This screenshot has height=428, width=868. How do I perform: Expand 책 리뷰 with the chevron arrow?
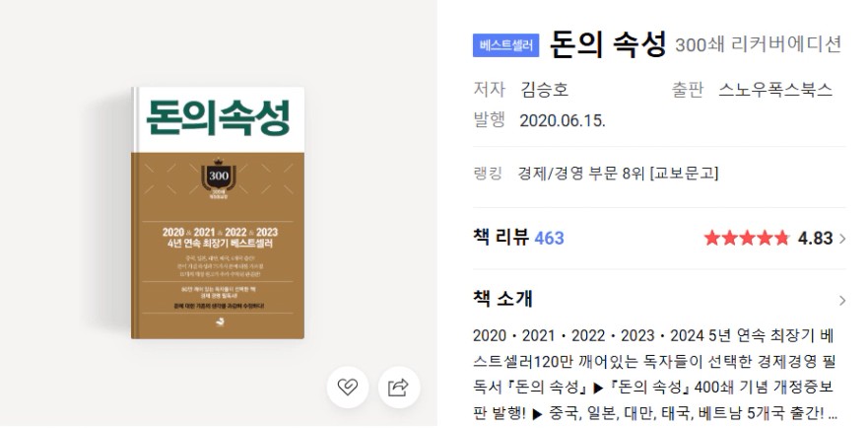click(x=842, y=239)
